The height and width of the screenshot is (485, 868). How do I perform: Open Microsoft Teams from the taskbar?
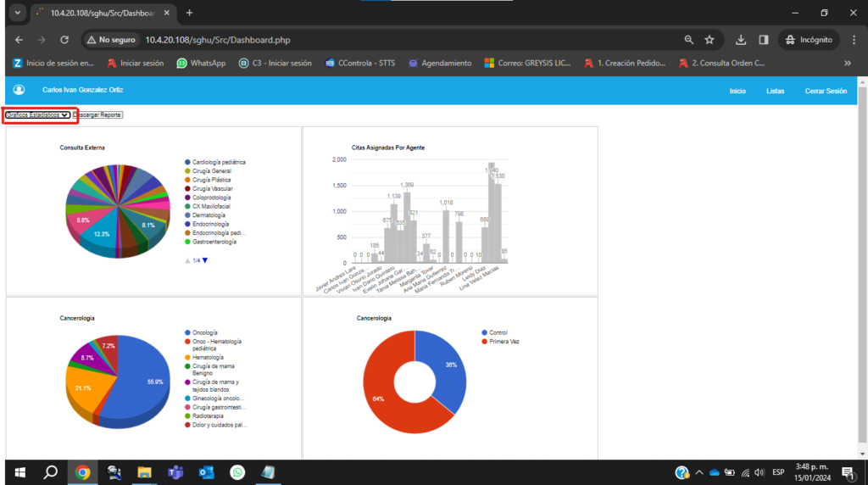[x=175, y=472]
